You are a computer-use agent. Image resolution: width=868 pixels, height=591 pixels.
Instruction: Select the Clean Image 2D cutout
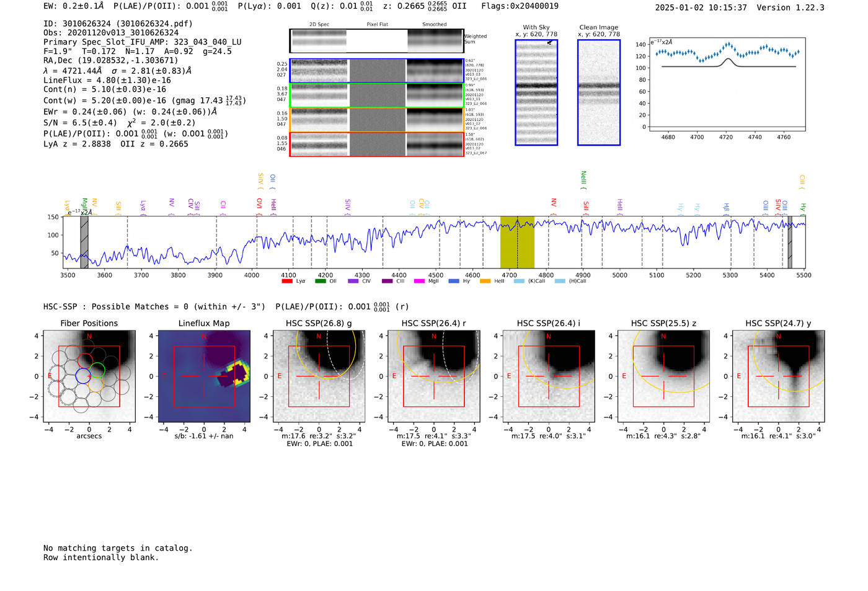599,92
